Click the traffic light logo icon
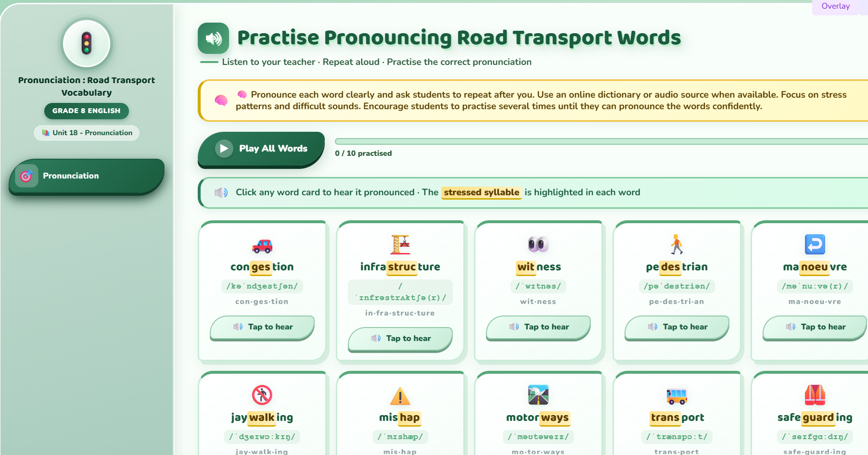The width and height of the screenshot is (868, 455). coord(87,43)
